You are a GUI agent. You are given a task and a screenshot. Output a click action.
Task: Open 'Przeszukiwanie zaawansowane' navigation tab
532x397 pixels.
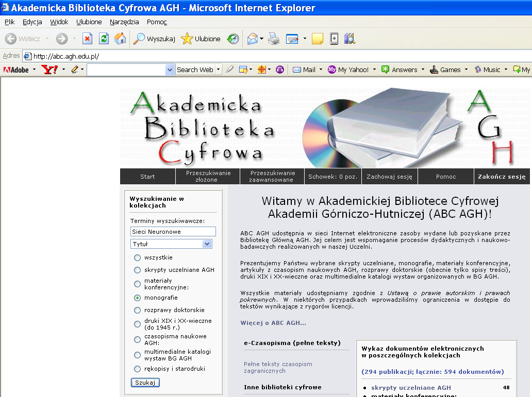[272, 176]
